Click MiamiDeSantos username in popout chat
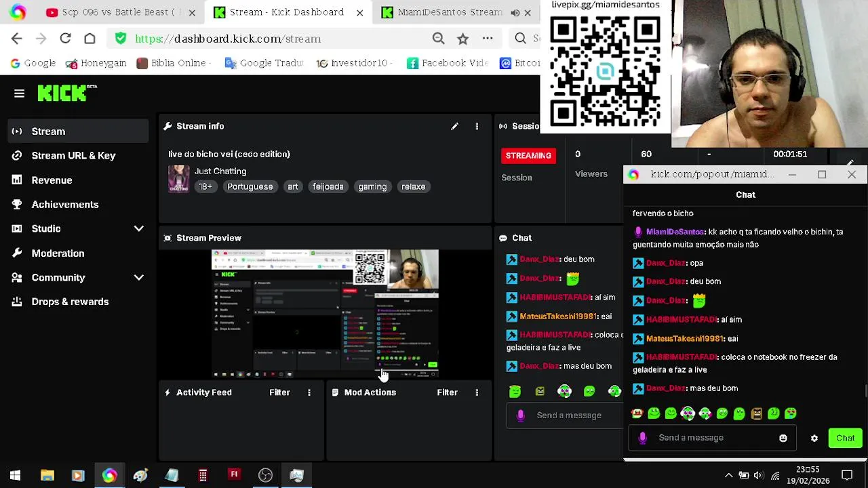The height and width of the screenshot is (488, 868). [x=675, y=232]
